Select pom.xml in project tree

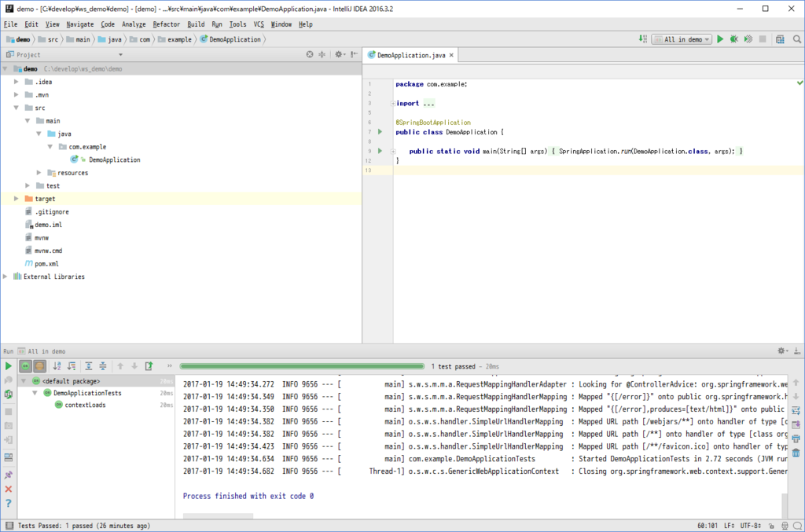46,264
